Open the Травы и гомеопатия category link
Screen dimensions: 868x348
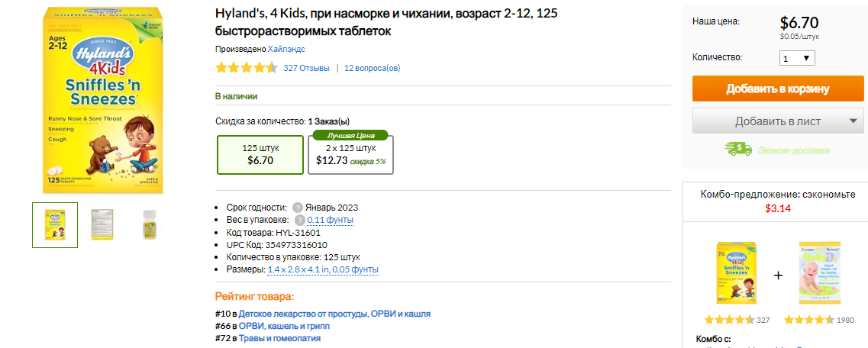point(279,338)
